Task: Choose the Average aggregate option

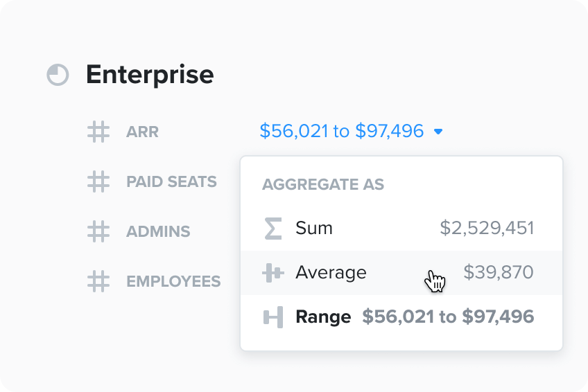Action: click(x=331, y=273)
